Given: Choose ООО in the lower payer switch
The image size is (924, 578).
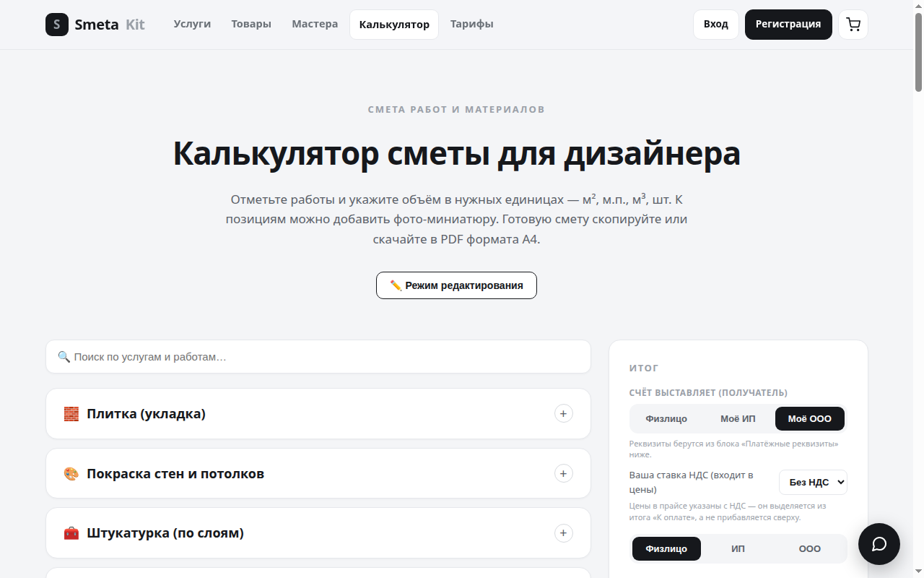Looking at the screenshot, I should pyautogui.click(x=810, y=548).
